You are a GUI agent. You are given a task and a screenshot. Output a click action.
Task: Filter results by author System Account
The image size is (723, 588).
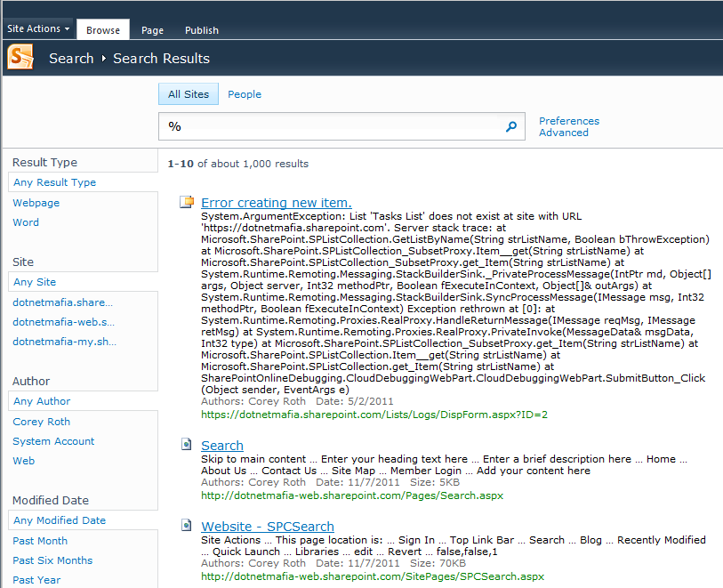click(x=53, y=441)
